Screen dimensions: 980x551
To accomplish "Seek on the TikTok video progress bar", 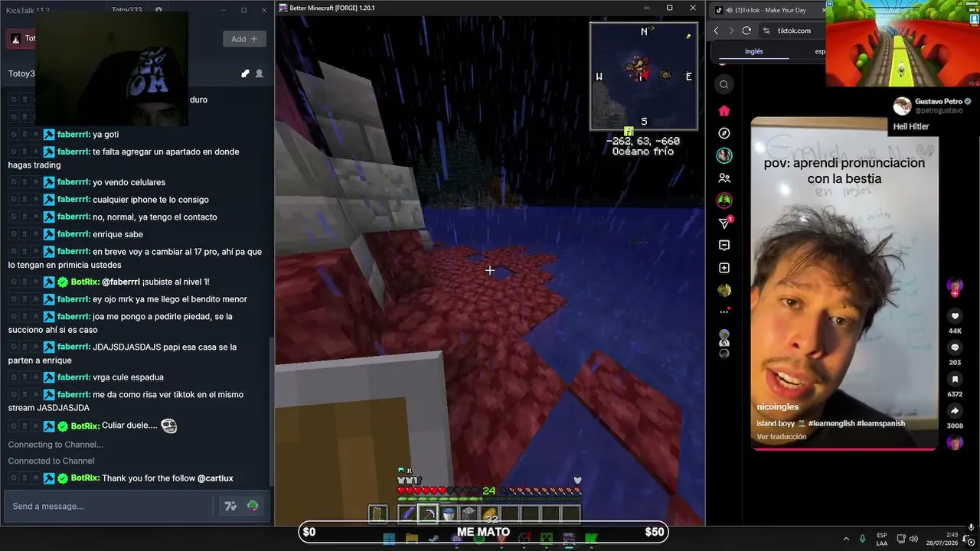I will [844, 449].
